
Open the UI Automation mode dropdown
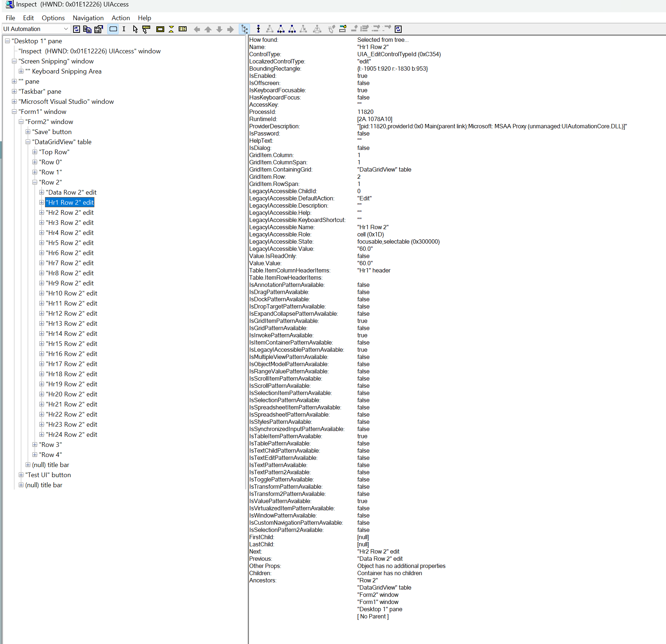tap(66, 29)
